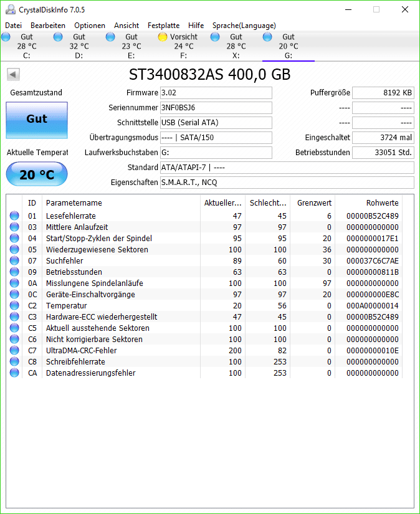The image size is (420, 514).
Task: Click status orb in Aktuell ausstehende Sektoren row
Action: pos(14,328)
